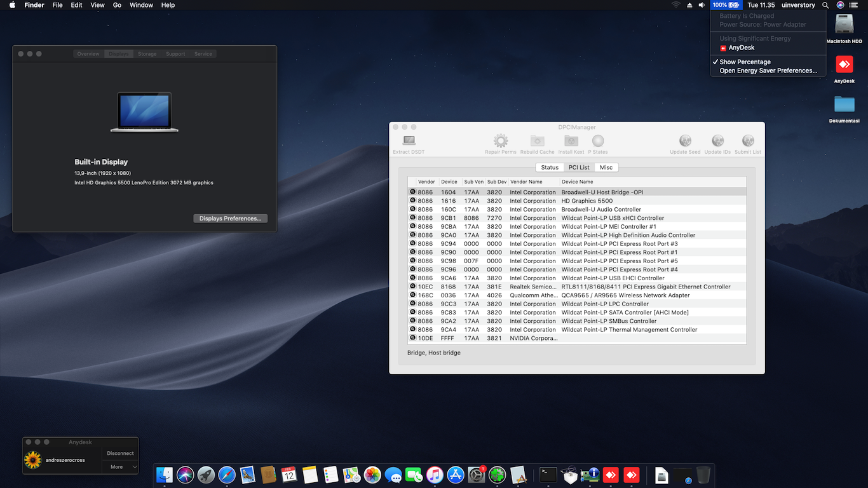Switch to the Misc tab in DPCIManager
Viewport: 868px width, 488px height.
point(606,168)
